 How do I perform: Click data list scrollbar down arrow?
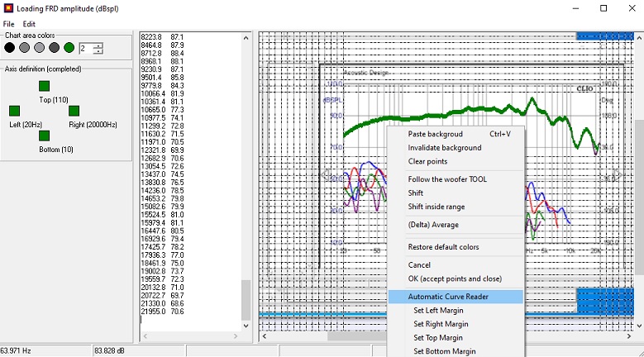[x=246, y=326]
